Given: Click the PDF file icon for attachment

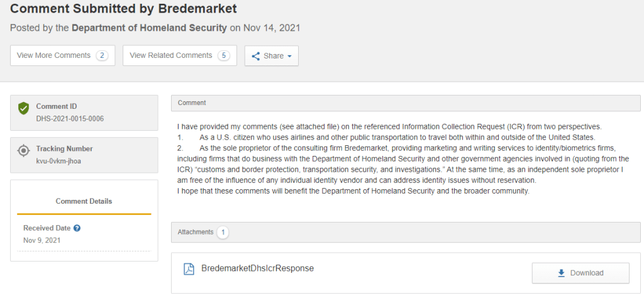Looking at the screenshot, I should pyautogui.click(x=189, y=269).
